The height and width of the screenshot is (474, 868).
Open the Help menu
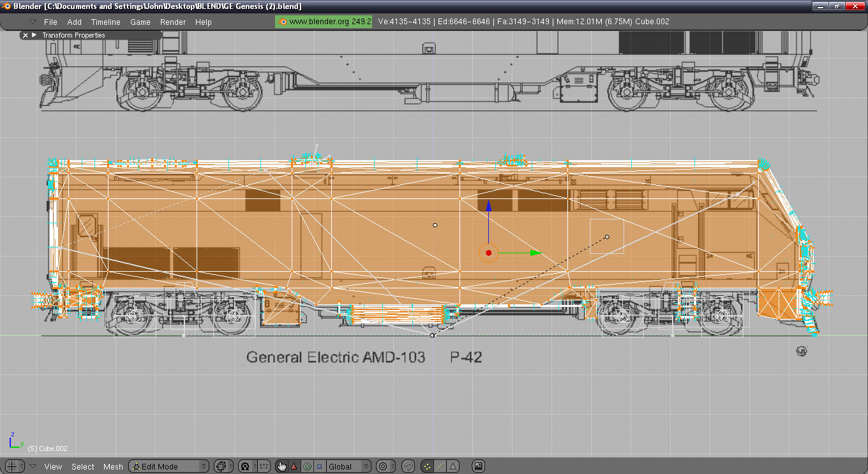tap(204, 22)
